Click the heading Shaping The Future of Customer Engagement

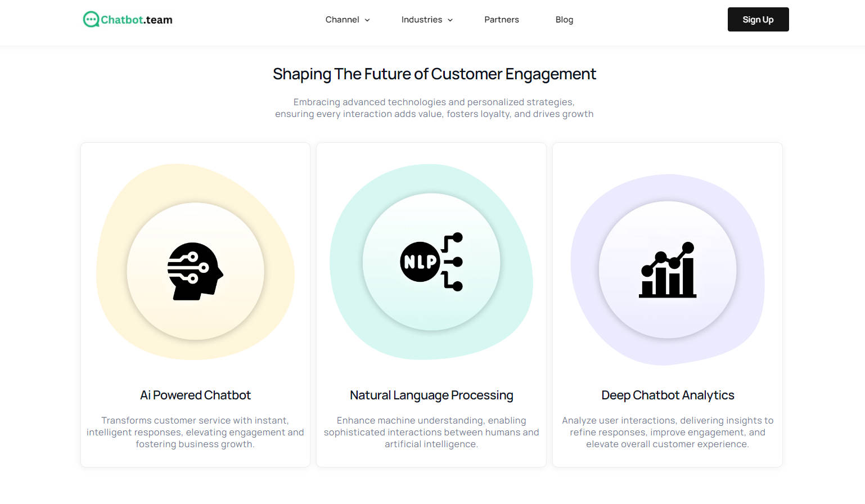434,74
